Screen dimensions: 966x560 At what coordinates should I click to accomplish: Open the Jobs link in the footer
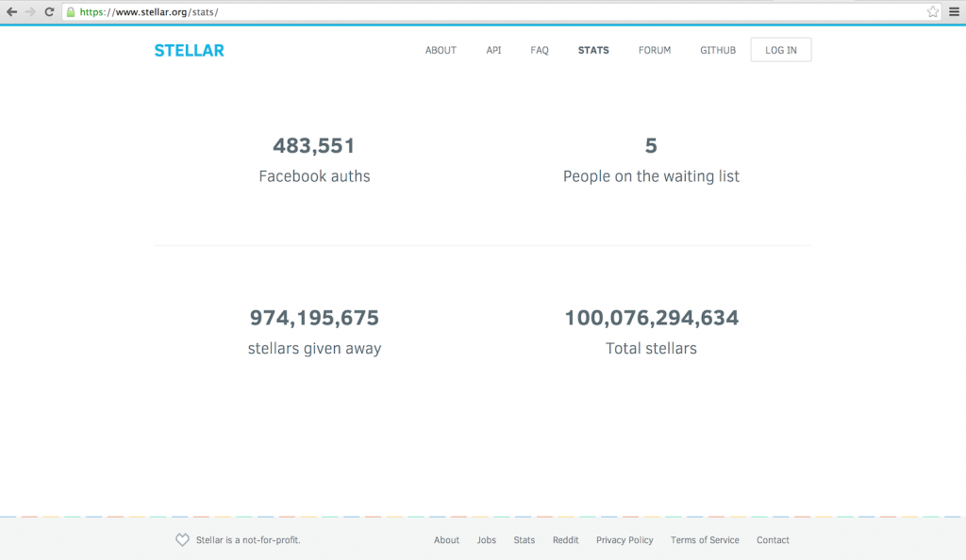(x=486, y=539)
